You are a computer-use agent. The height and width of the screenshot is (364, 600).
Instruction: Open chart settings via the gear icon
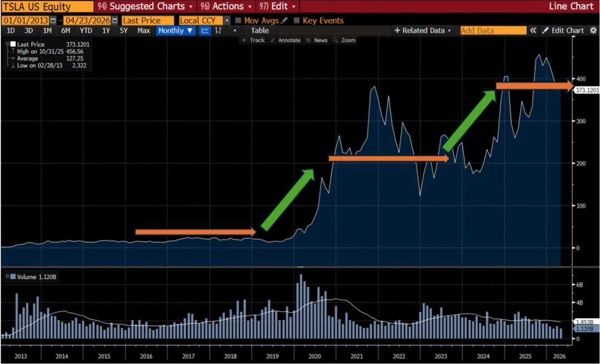[592, 31]
